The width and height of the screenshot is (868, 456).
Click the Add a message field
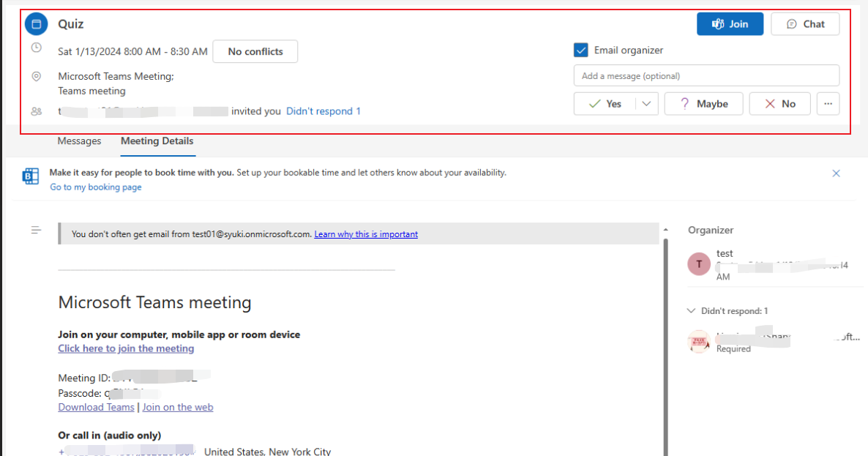[x=706, y=76]
